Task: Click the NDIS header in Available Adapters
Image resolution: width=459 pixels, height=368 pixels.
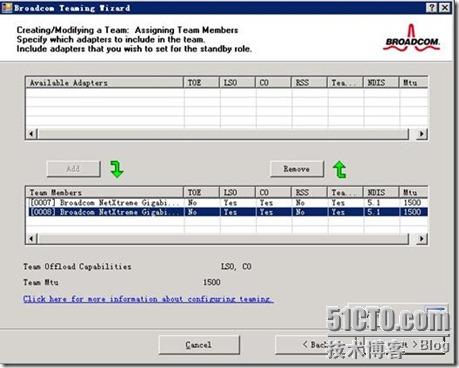Action: point(381,83)
